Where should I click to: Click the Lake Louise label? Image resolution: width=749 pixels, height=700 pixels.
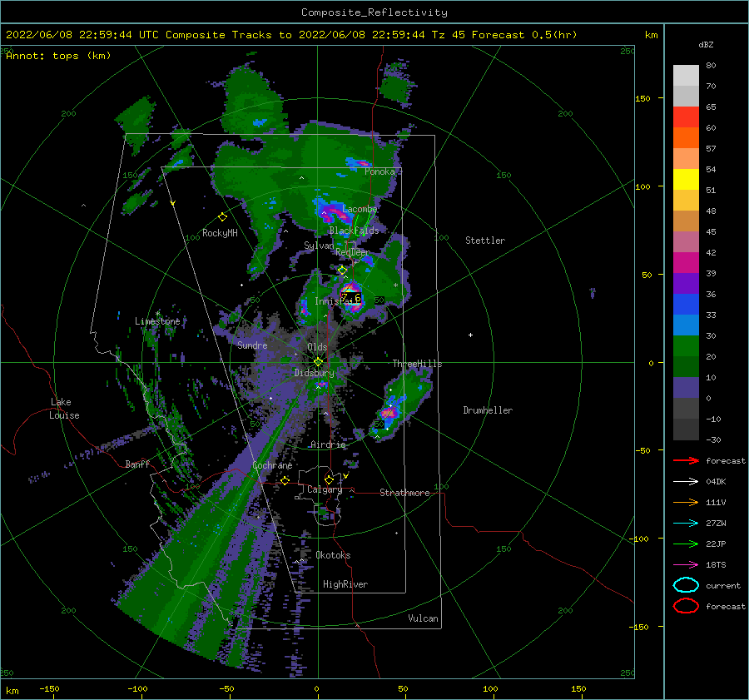[65, 409]
